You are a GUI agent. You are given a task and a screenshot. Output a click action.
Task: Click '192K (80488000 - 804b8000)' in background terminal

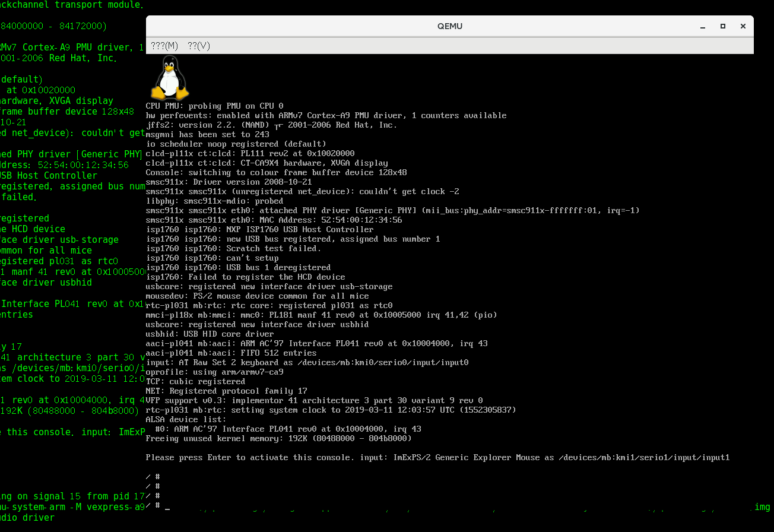[x=70, y=411]
